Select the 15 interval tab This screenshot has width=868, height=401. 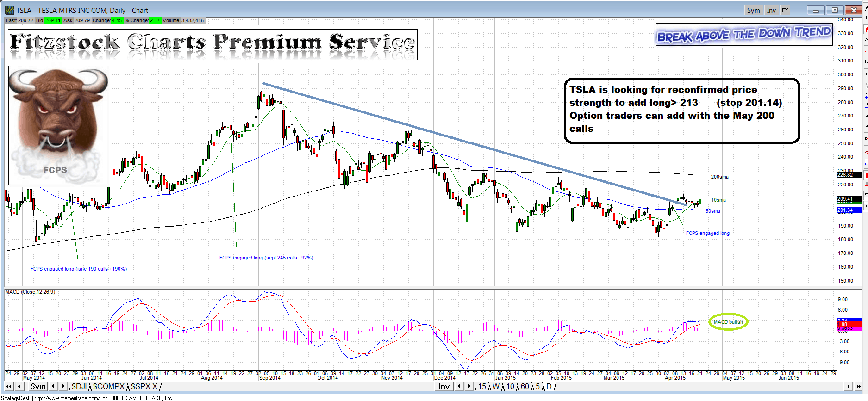[482, 386]
